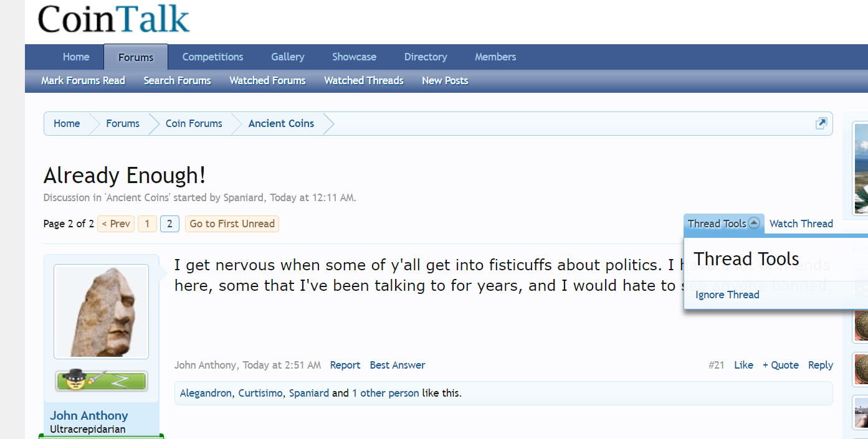Click the + Quote link
868x439 pixels.
coord(781,365)
